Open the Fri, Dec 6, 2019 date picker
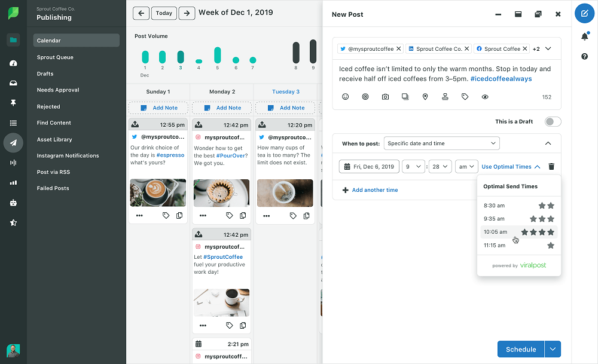The height and width of the screenshot is (364, 598). coord(369,167)
